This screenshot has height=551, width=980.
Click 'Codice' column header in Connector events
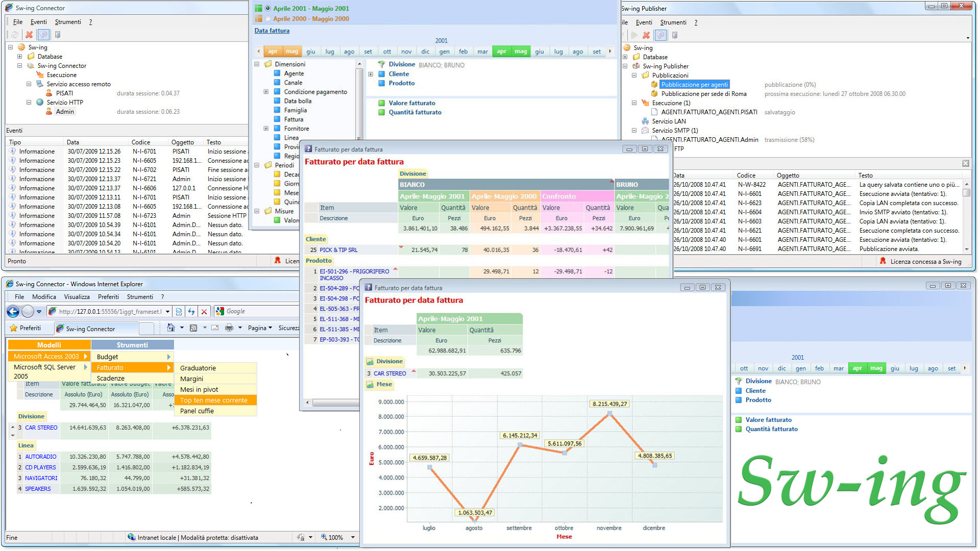140,142
